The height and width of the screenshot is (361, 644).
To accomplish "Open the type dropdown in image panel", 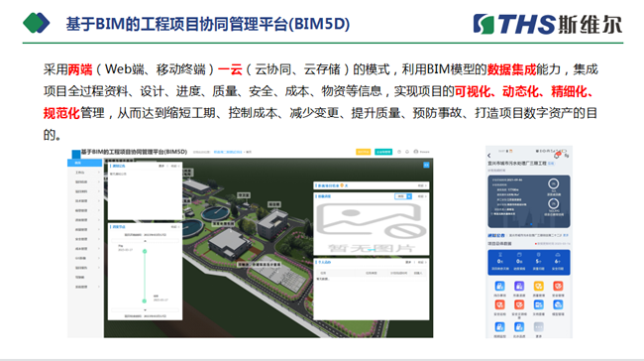I will point(403,196).
